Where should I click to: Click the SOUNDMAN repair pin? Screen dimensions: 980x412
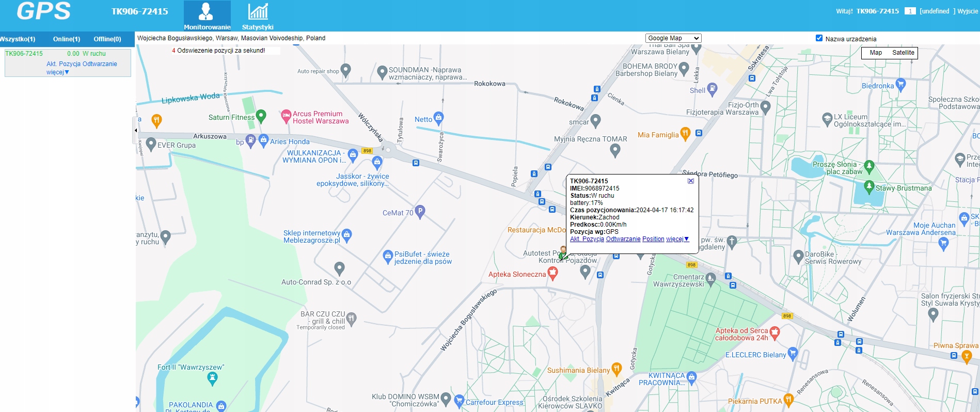[382, 72]
